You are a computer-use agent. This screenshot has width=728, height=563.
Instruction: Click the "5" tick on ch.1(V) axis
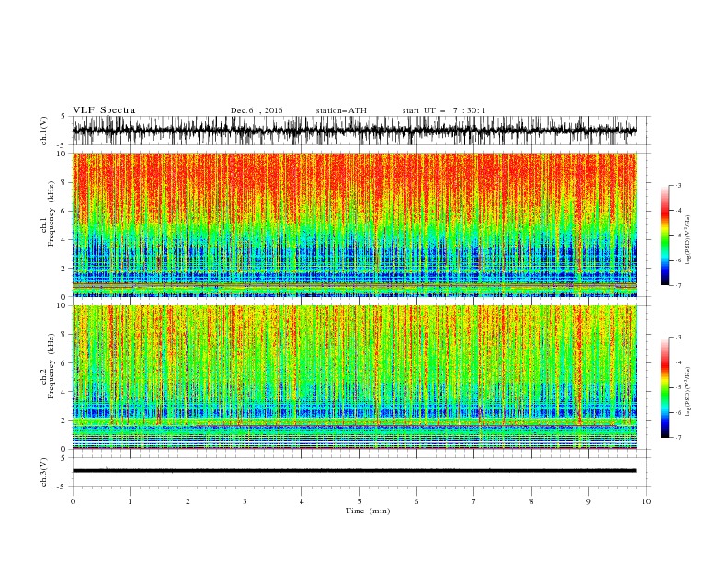point(63,116)
